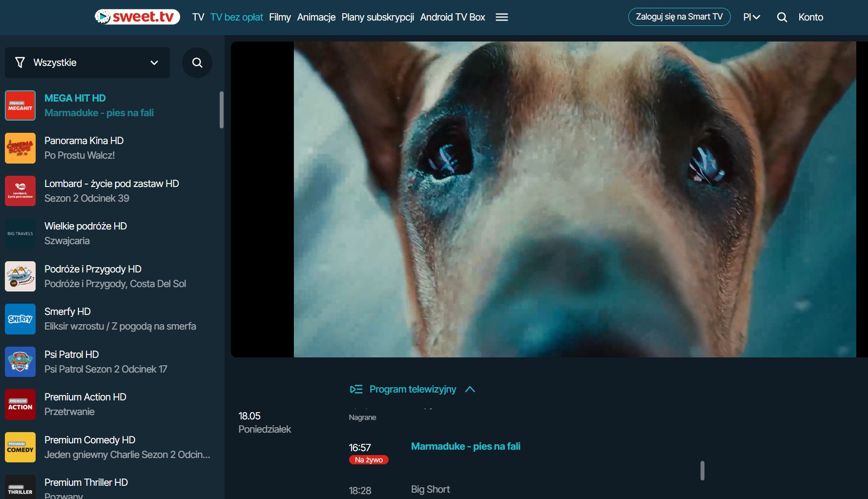Click the Po Prostu Walcz! program title
Viewport: 868px width, 499px height.
[80, 155]
